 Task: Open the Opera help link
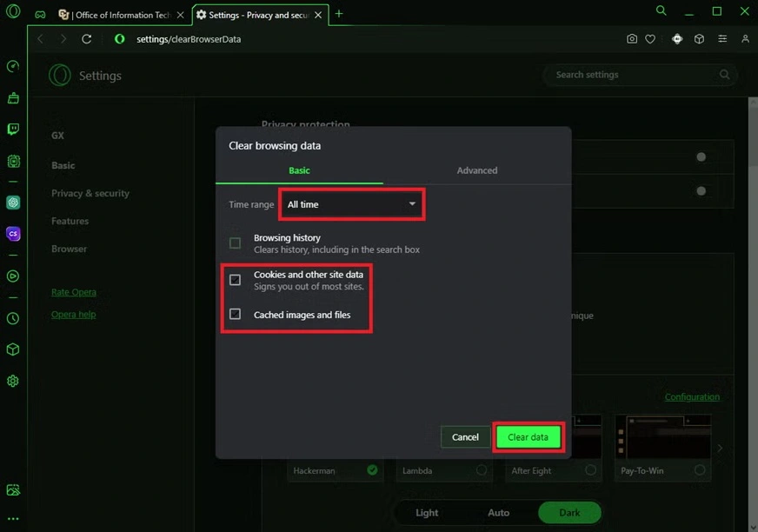73,315
